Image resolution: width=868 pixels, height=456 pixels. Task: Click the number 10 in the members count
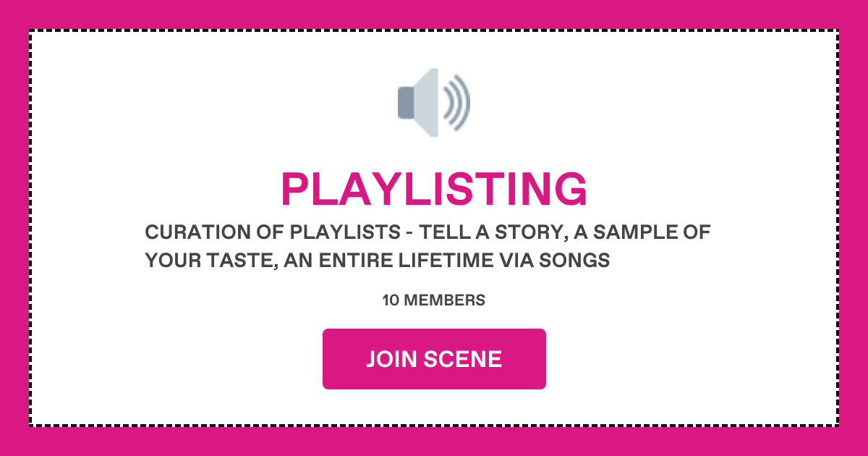(x=391, y=300)
